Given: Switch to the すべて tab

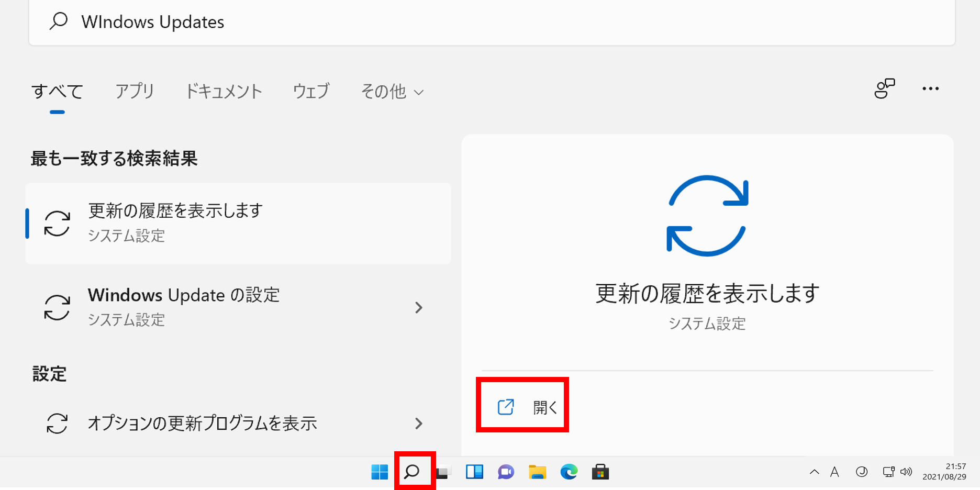Looking at the screenshot, I should pyautogui.click(x=57, y=92).
